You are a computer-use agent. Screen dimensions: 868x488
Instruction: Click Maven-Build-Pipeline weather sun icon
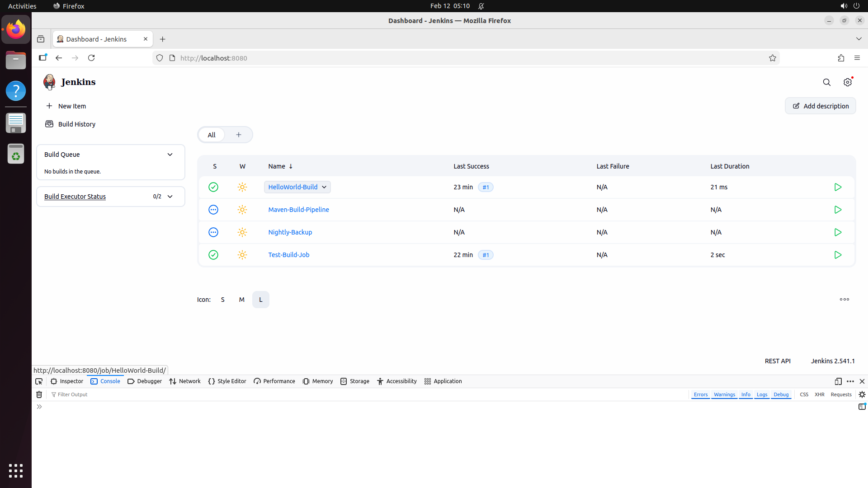point(242,210)
